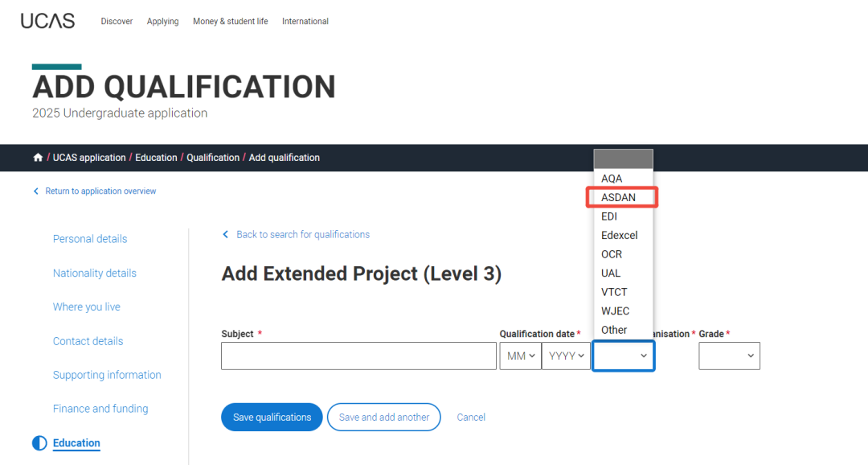
Task: Return to application overview
Action: [100, 191]
